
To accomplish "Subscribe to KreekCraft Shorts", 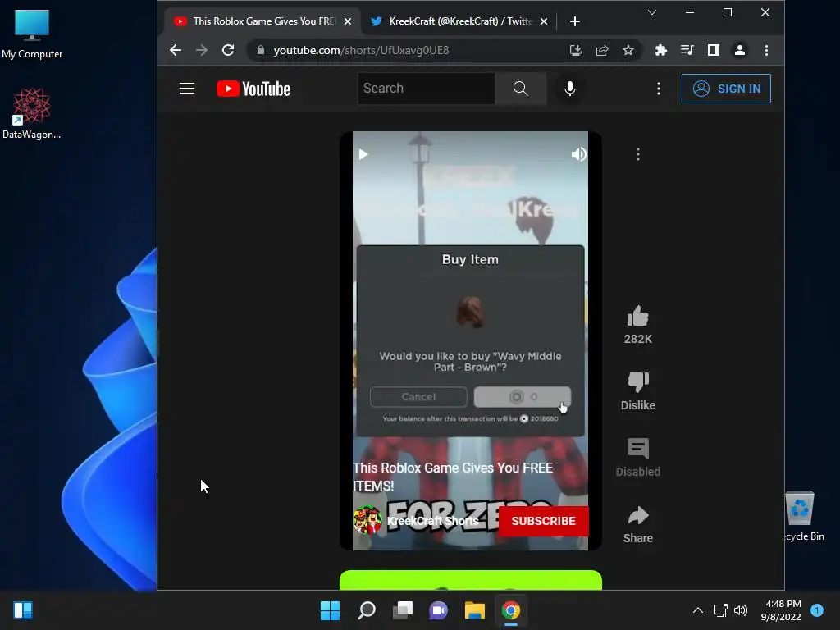I will coord(543,521).
